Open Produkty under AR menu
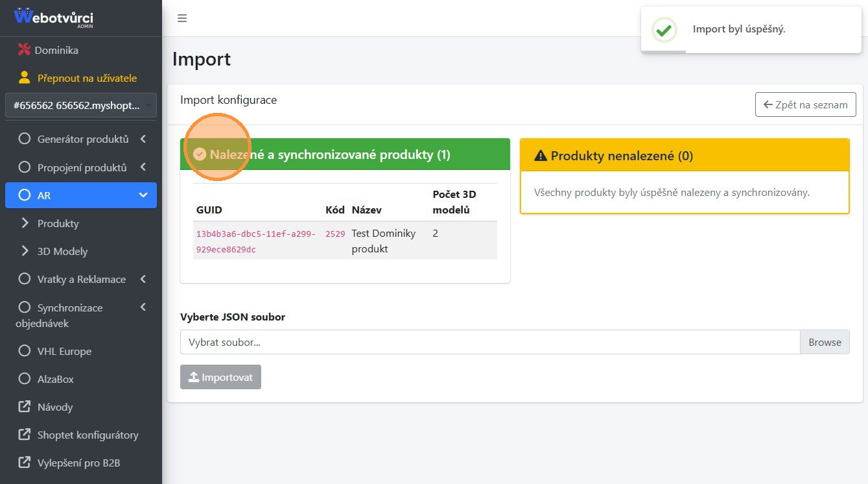Image resolution: width=868 pixels, height=484 pixels. click(58, 223)
